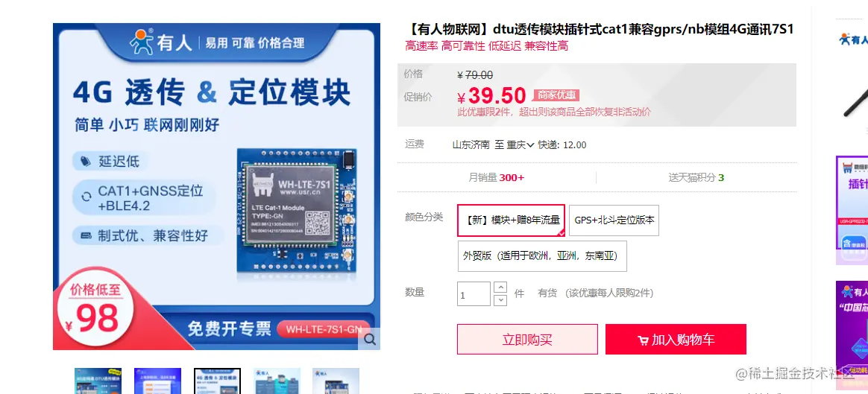Open the 插针 sidebar product ad
The height and width of the screenshot is (394, 868).
tap(852, 210)
